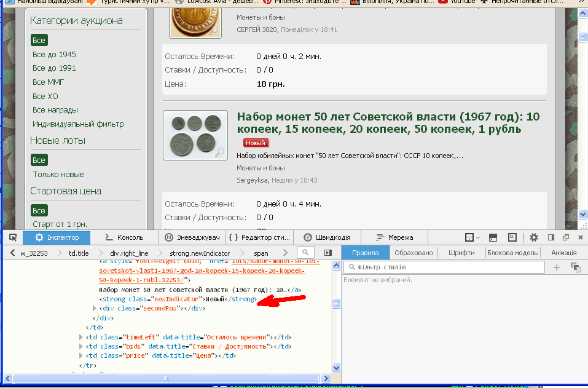Expand the td class bids node

click(81, 346)
